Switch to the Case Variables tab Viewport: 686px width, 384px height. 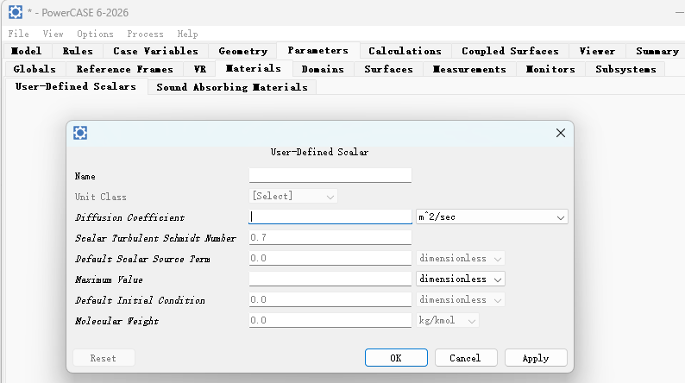[x=156, y=51]
